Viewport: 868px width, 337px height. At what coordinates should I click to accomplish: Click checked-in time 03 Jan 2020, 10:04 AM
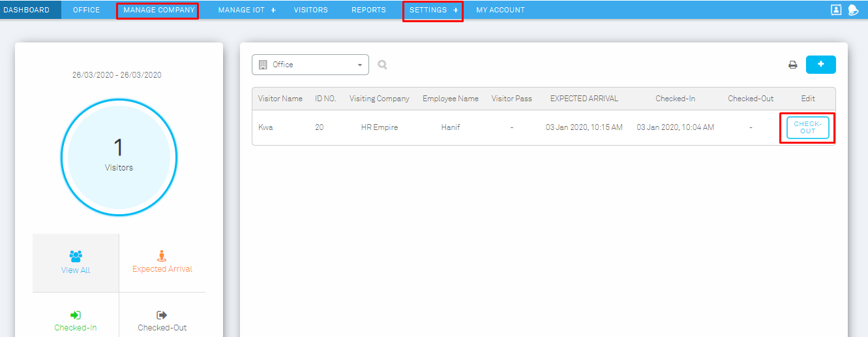point(676,127)
